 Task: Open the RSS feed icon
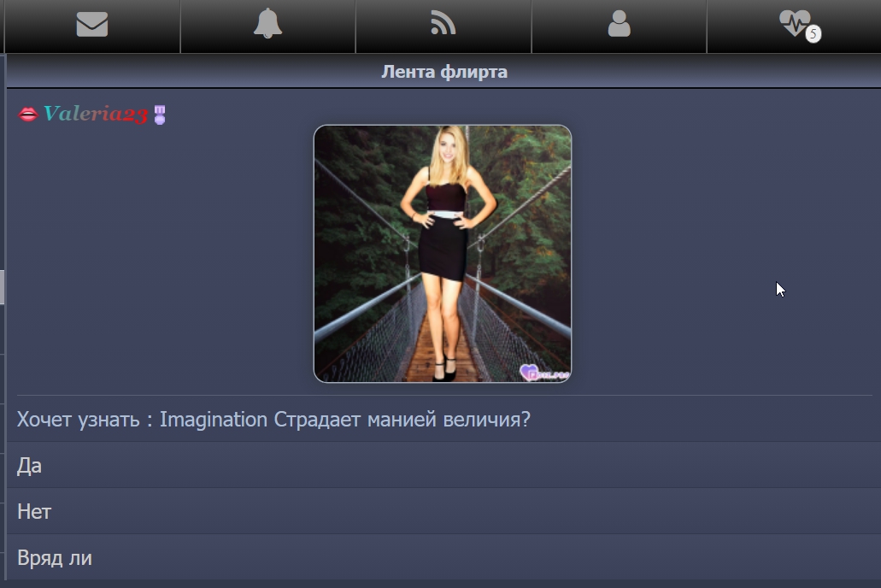point(443,25)
